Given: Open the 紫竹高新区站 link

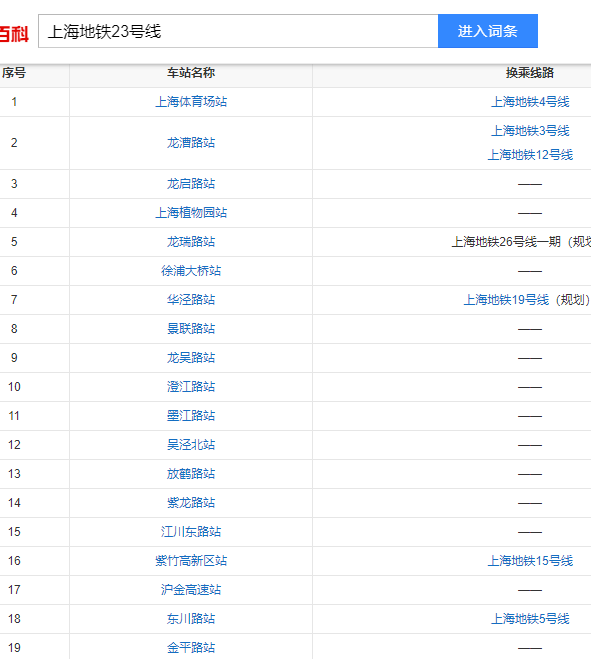Looking at the screenshot, I should point(191,561).
